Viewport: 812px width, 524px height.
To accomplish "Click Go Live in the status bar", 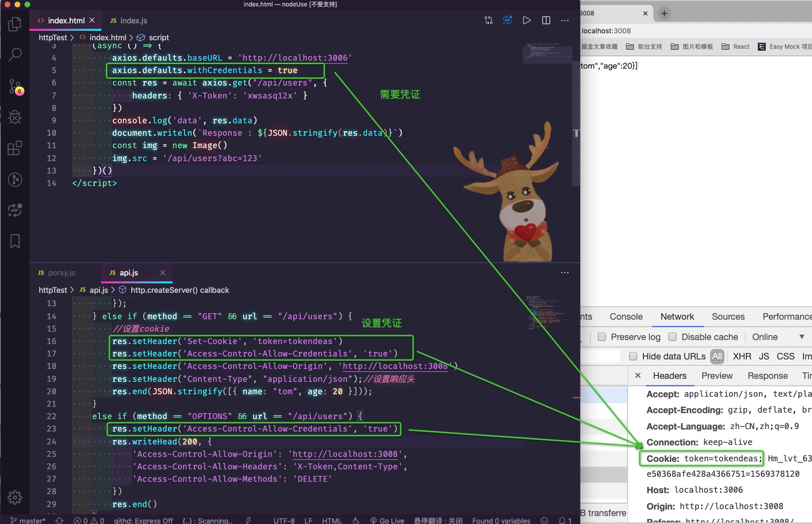I will (387, 520).
